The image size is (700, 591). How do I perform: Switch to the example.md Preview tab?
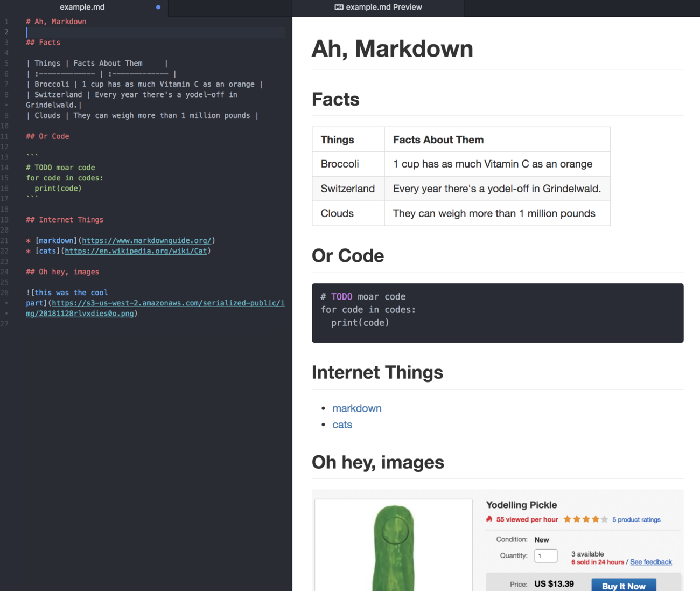point(378,8)
